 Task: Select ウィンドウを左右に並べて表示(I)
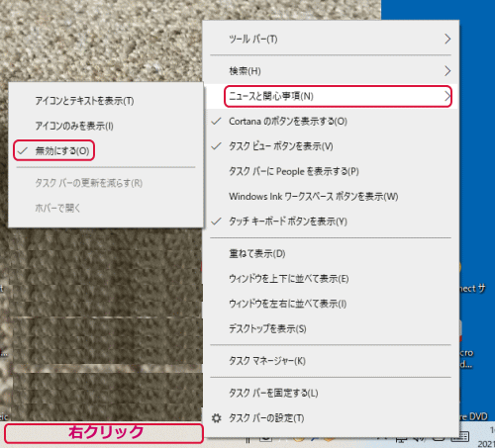(331, 304)
